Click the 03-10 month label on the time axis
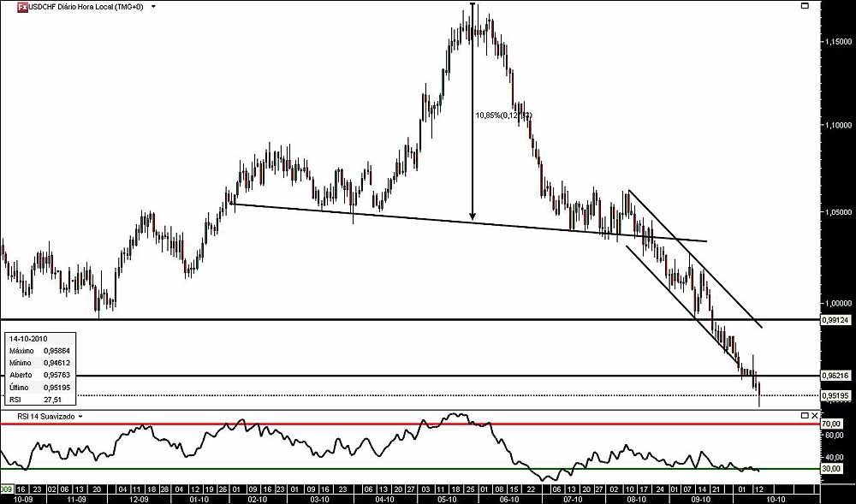The width and height of the screenshot is (856, 504). pos(318,499)
